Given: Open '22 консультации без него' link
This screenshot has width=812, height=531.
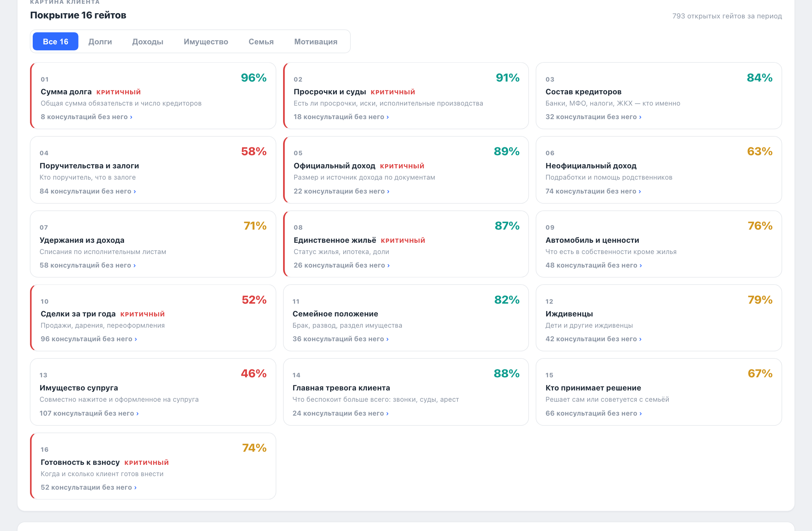Looking at the screenshot, I should coord(342,191).
